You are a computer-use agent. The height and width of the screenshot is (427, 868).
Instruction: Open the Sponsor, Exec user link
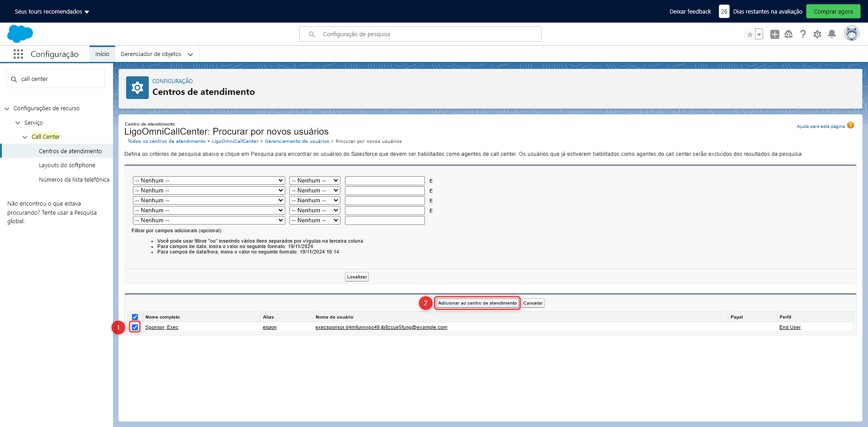(x=162, y=328)
